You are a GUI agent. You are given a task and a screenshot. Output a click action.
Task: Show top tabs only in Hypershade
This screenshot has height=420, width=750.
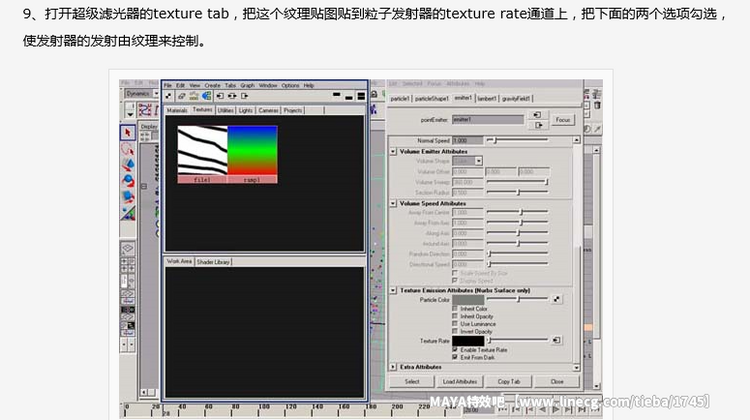337,96
